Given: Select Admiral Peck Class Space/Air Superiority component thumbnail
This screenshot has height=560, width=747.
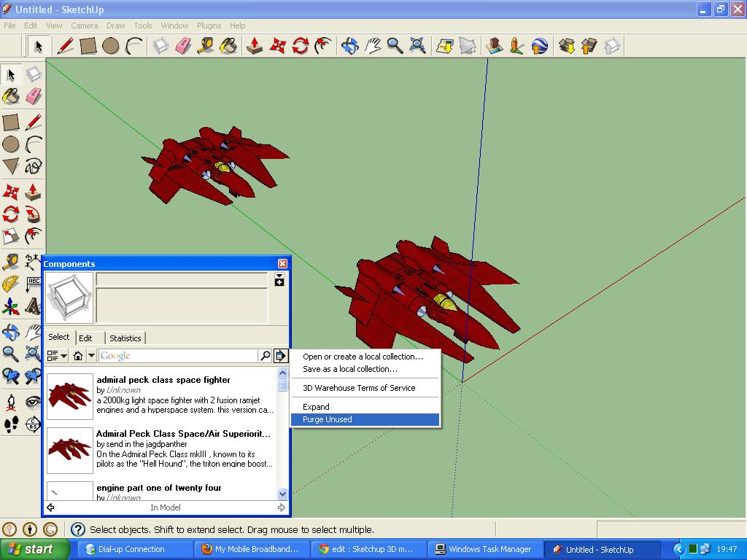Looking at the screenshot, I should coord(69,450).
